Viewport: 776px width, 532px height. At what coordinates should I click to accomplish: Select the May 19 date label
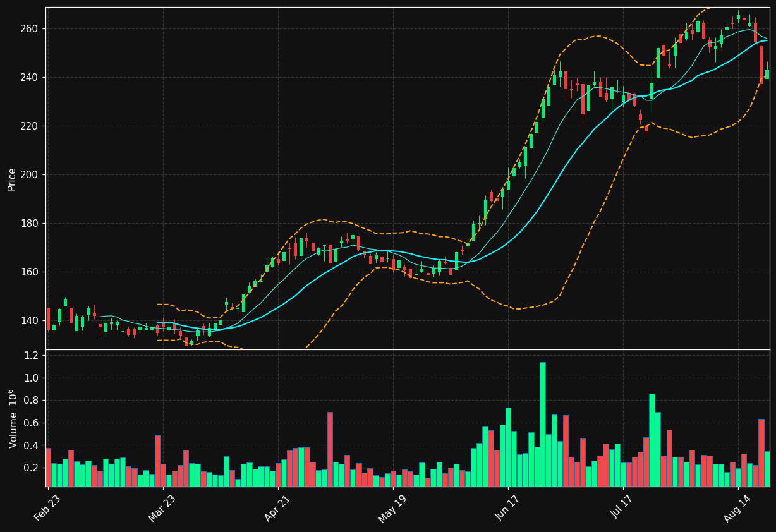(392, 507)
